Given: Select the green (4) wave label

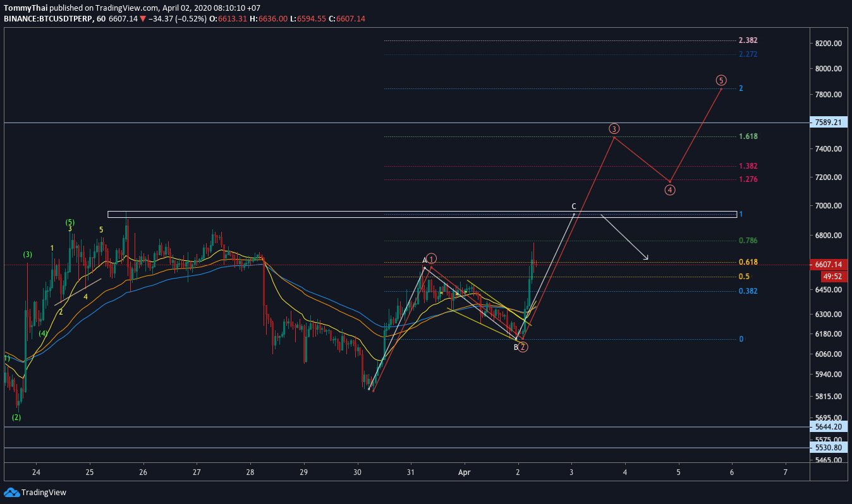Looking at the screenshot, I should pyautogui.click(x=43, y=333).
